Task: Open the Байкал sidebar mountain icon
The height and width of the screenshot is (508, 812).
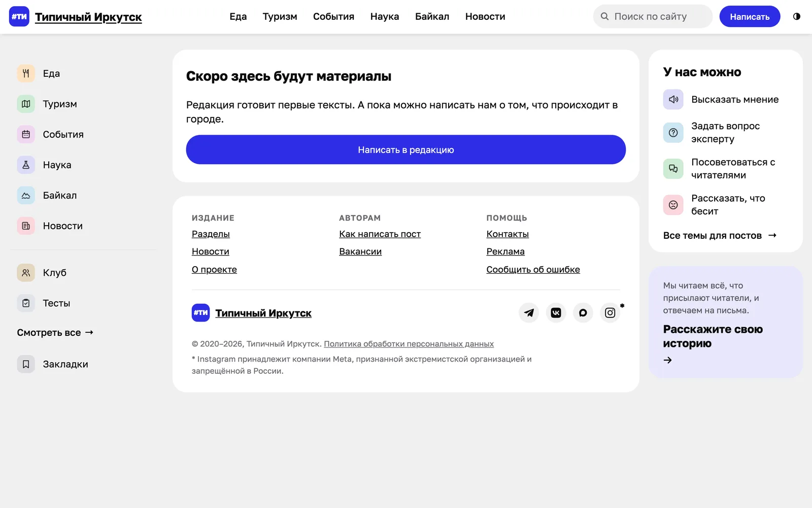Action: 26,195
